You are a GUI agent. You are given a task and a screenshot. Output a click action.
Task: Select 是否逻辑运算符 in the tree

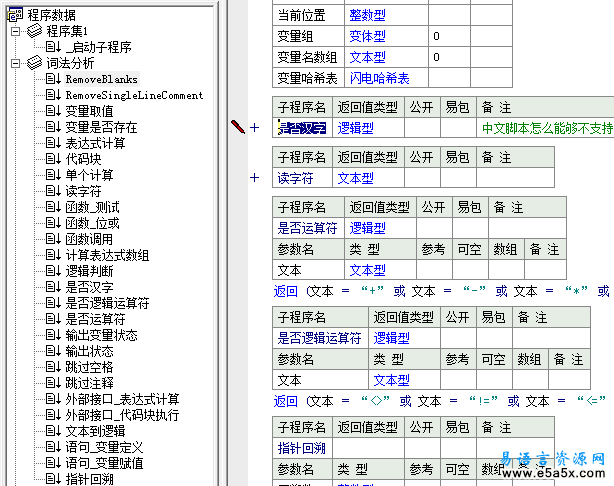(107, 303)
